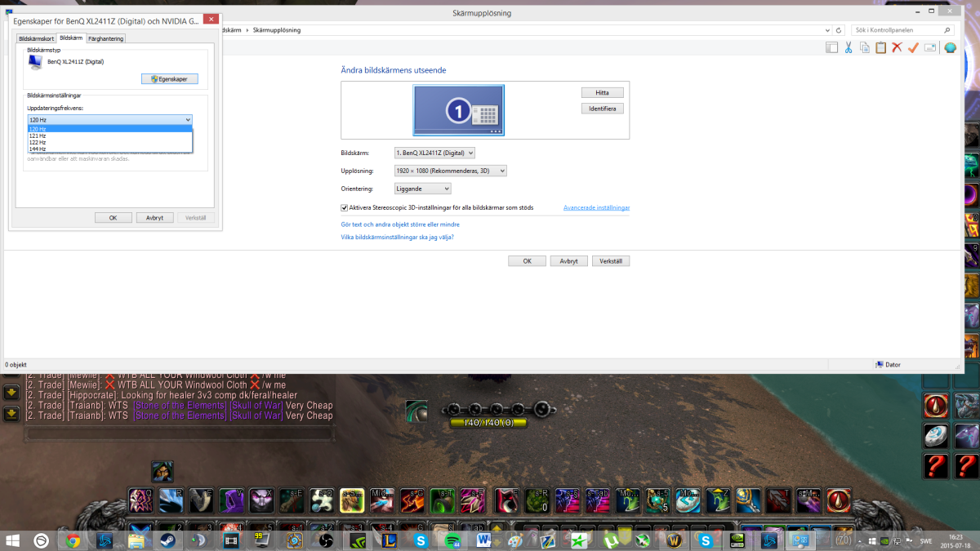Open Spotify from the taskbar
This screenshot has width=980, height=551.
pyautogui.click(x=452, y=540)
